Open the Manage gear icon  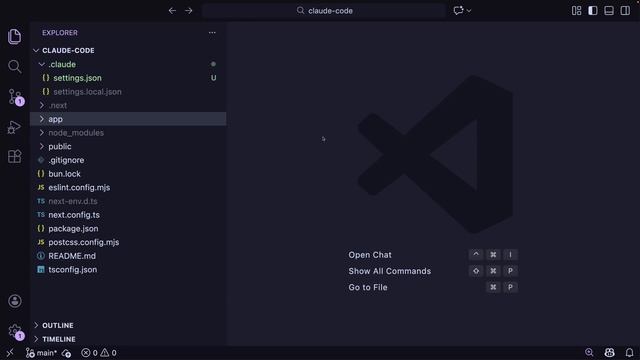coord(16,331)
